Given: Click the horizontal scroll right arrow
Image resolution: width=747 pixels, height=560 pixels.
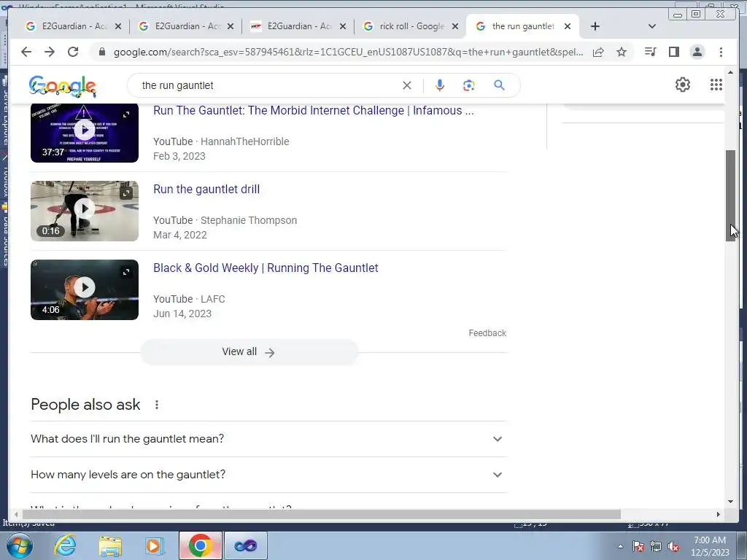Looking at the screenshot, I should coord(719,514).
